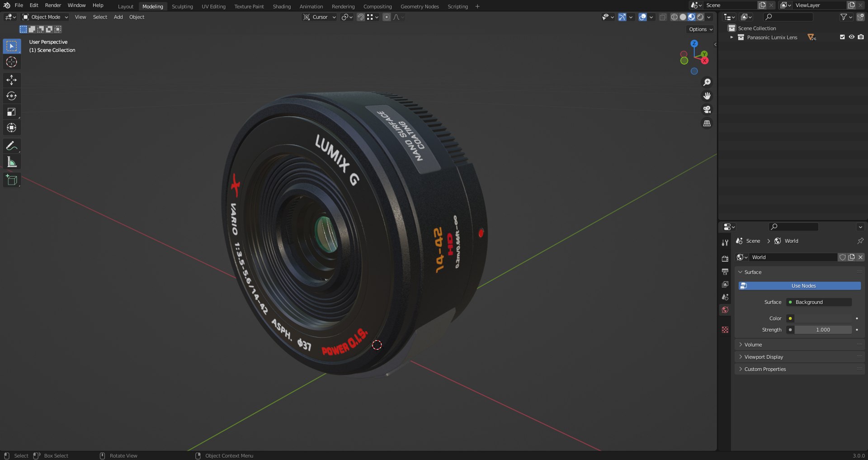
Task: Open the Texture properties tab icon
Action: tap(725, 330)
